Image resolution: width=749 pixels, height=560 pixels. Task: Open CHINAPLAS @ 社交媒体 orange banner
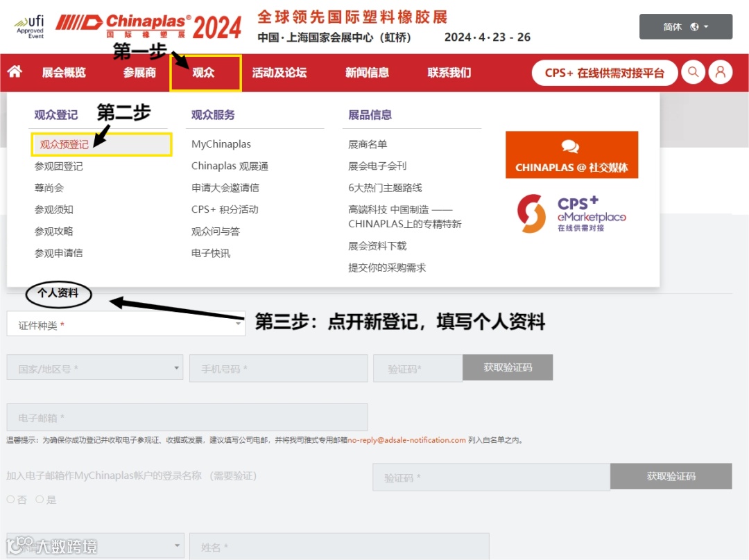click(x=571, y=155)
